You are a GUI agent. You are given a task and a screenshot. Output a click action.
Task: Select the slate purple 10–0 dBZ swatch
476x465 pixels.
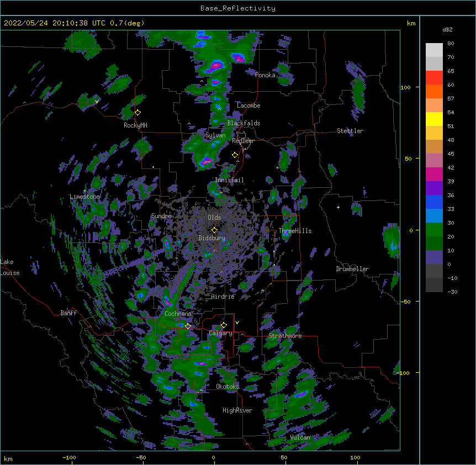(x=434, y=257)
